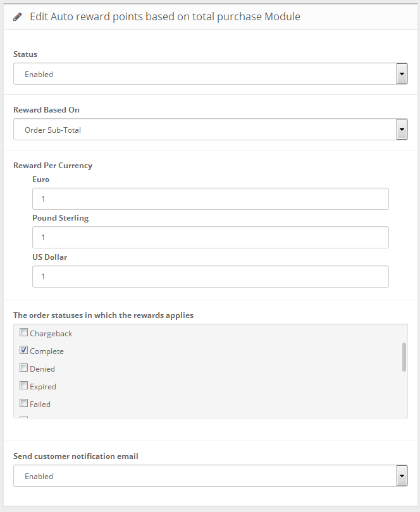Click the pencil edit icon in header
420x512 pixels.
click(18, 16)
